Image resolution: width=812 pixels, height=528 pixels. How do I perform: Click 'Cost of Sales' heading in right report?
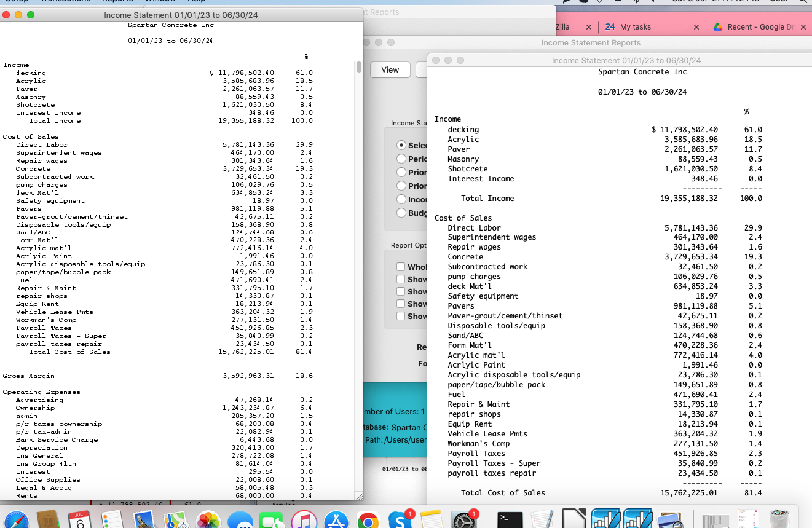pyautogui.click(x=463, y=218)
